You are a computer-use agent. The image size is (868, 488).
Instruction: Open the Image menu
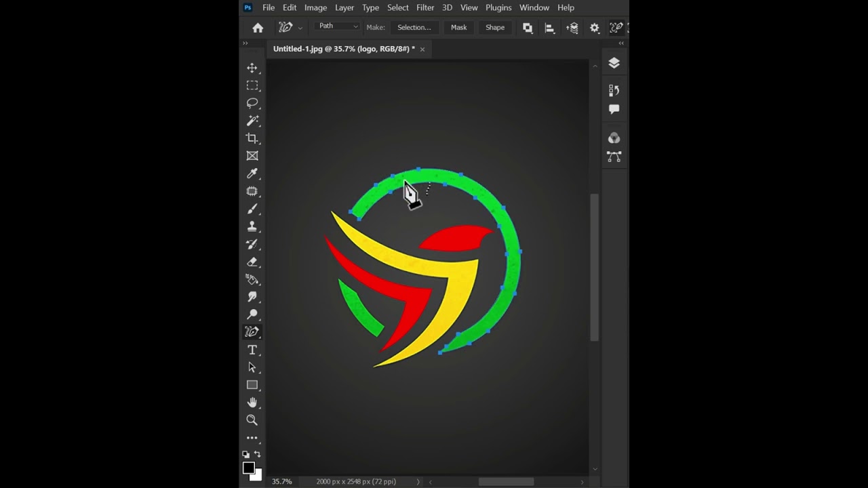(315, 7)
